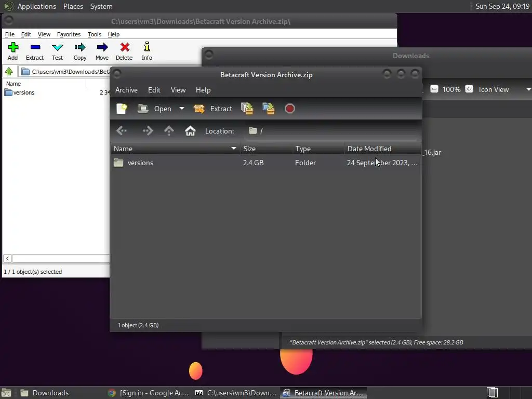Click the Open button in archive manager
This screenshot has width=532, height=399.
click(x=155, y=109)
